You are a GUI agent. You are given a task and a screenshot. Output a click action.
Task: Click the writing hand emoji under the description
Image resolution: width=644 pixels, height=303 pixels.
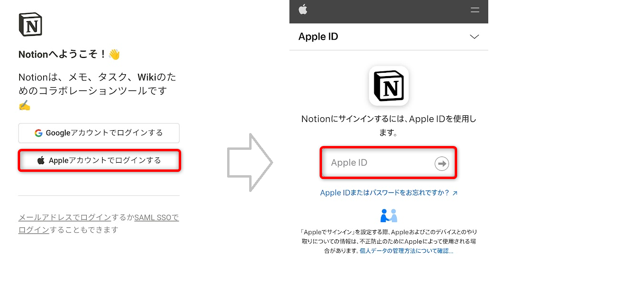click(24, 105)
